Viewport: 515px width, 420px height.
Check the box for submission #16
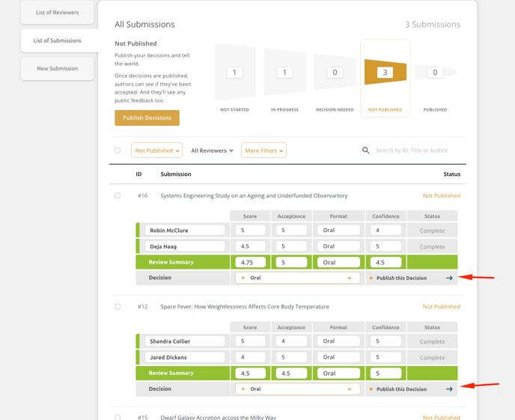(x=118, y=196)
